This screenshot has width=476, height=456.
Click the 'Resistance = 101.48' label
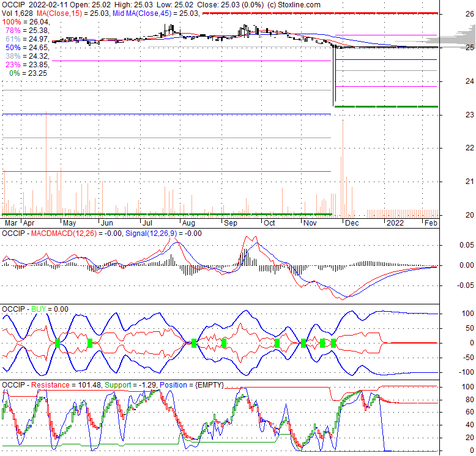(65, 385)
